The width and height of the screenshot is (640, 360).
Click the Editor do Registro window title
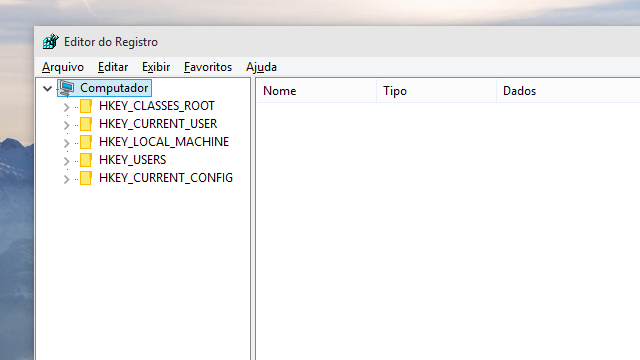click(111, 42)
